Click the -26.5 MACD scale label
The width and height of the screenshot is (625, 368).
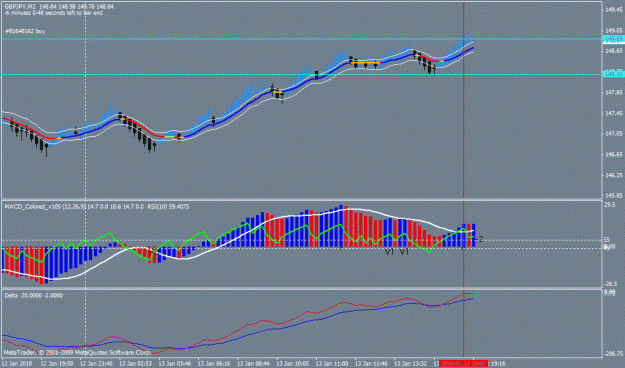611,284
